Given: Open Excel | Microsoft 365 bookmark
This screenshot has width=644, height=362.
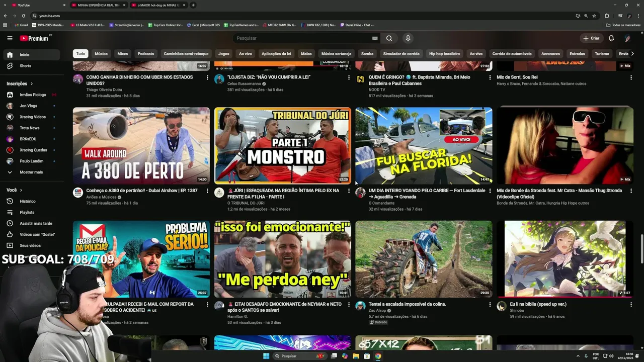Looking at the screenshot, I should pos(203,25).
